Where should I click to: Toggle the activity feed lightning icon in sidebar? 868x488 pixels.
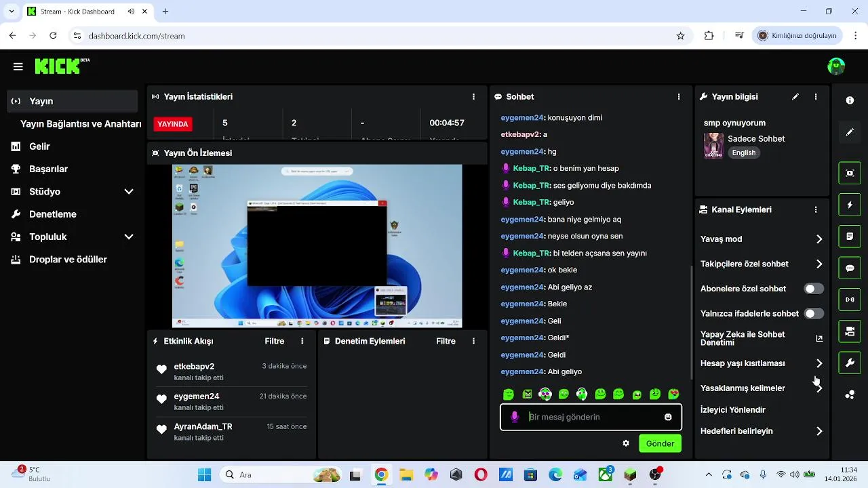[850, 205]
